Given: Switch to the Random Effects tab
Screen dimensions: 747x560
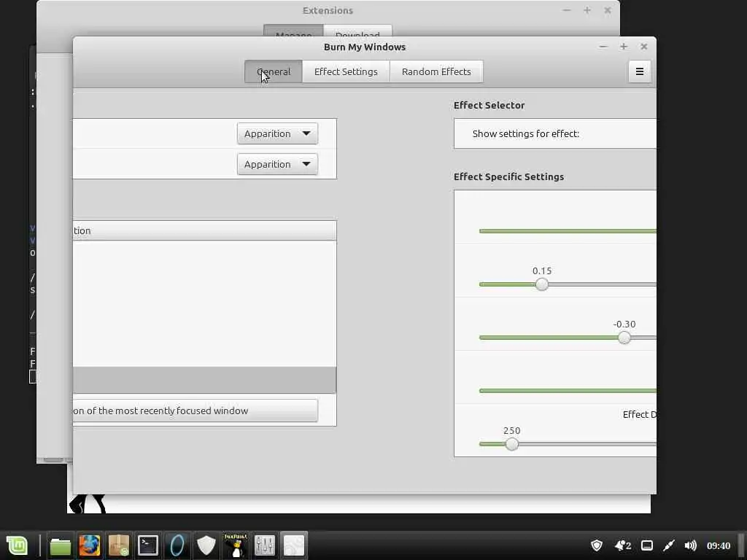Looking at the screenshot, I should point(436,71).
